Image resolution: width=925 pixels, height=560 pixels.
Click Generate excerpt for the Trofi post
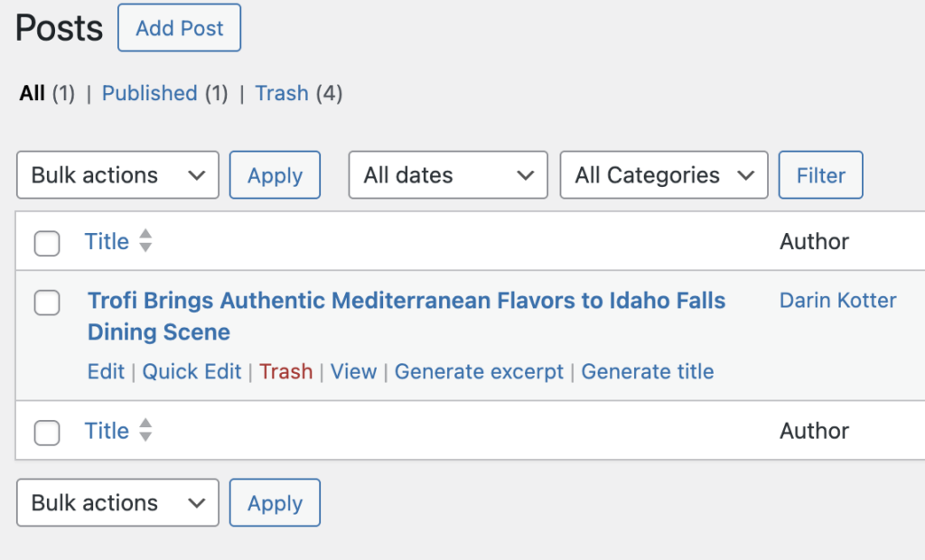coord(479,371)
